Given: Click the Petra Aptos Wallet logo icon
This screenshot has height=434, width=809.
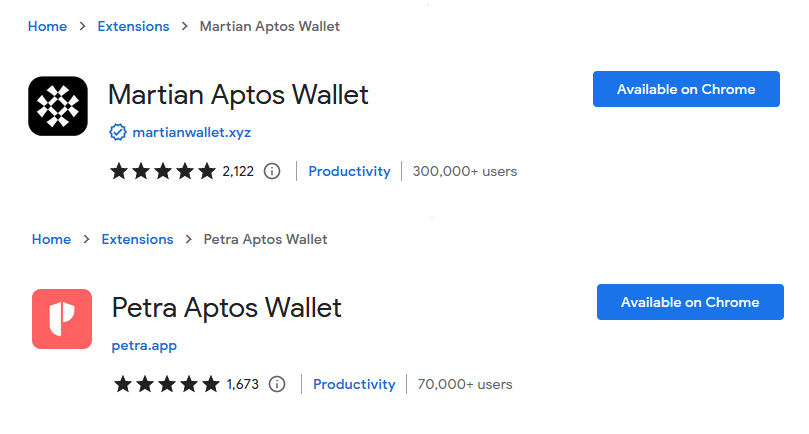Looking at the screenshot, I should point(62,319).
